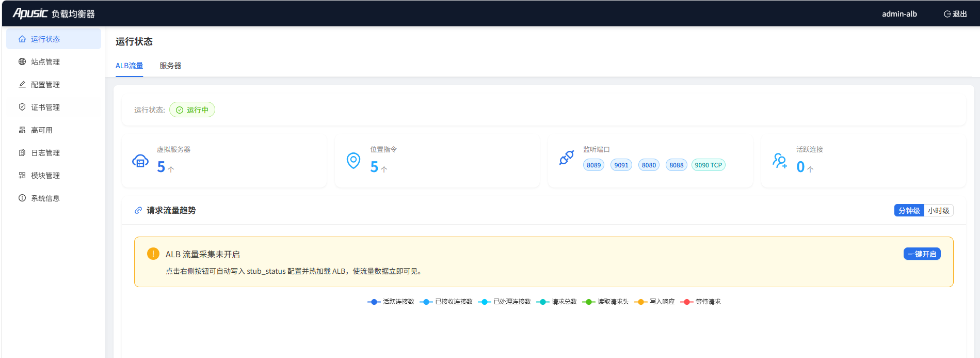
Task: Click 退出 to log out
Action: (955, 14)
